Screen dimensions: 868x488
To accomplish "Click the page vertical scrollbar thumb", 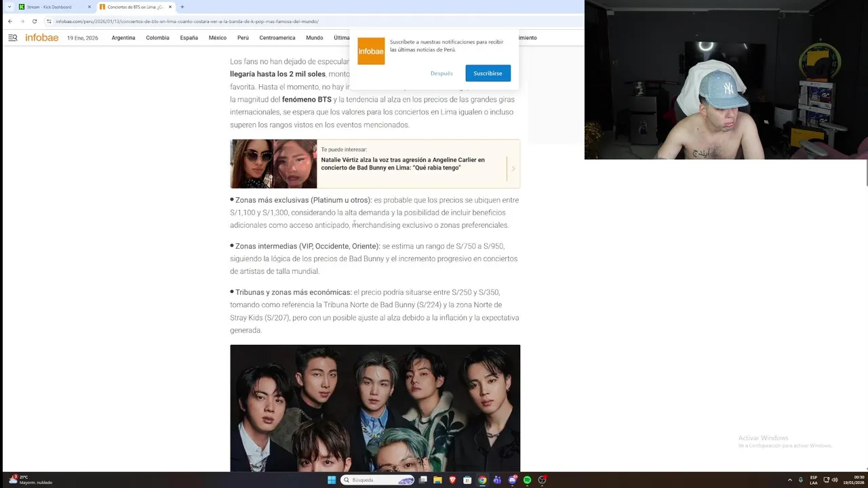I will pyautogui.click(x=867, y=171).
